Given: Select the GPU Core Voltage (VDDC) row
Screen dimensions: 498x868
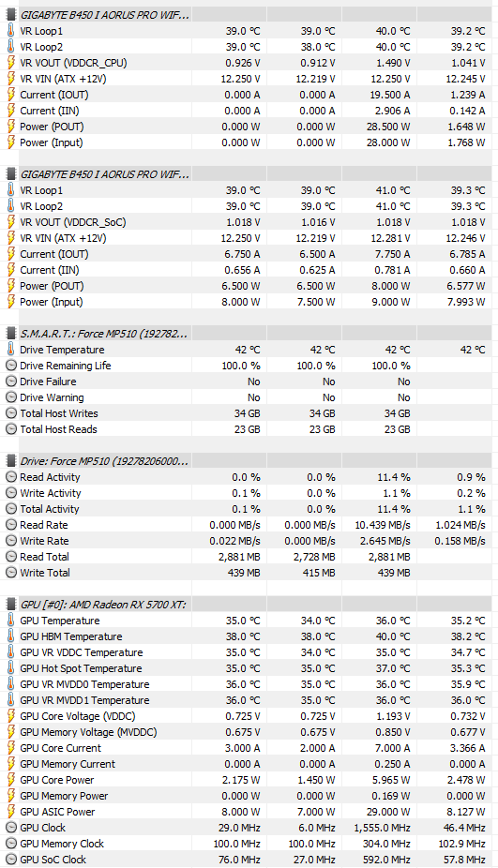Looking at the screenshot, I should point(249,716).
